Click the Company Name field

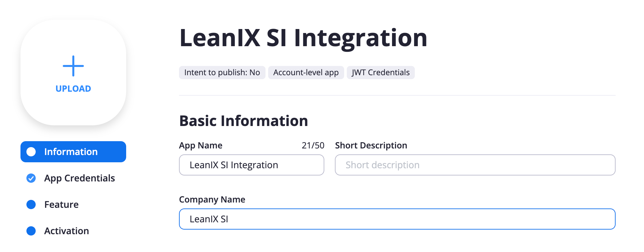click(397, 219)
